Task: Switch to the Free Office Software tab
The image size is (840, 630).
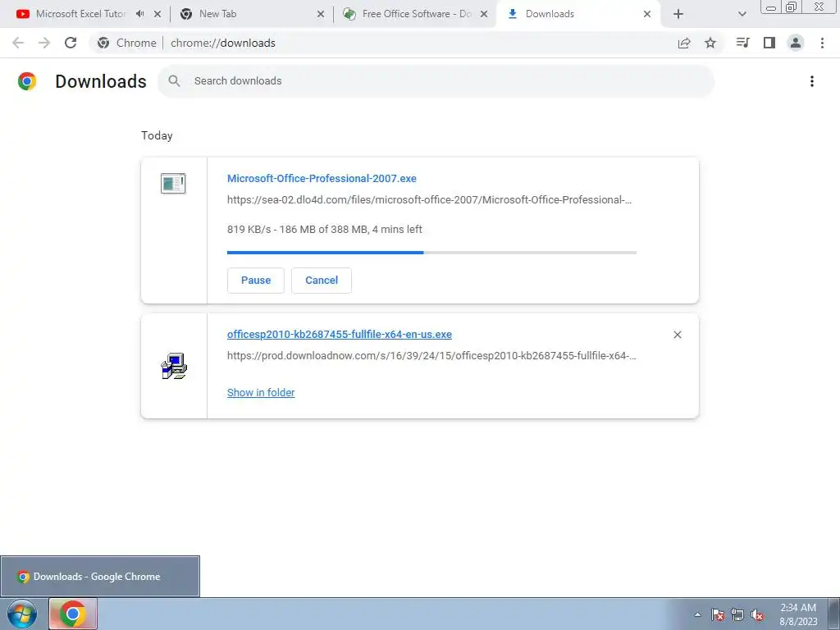Action: click(x=416, y=14)
